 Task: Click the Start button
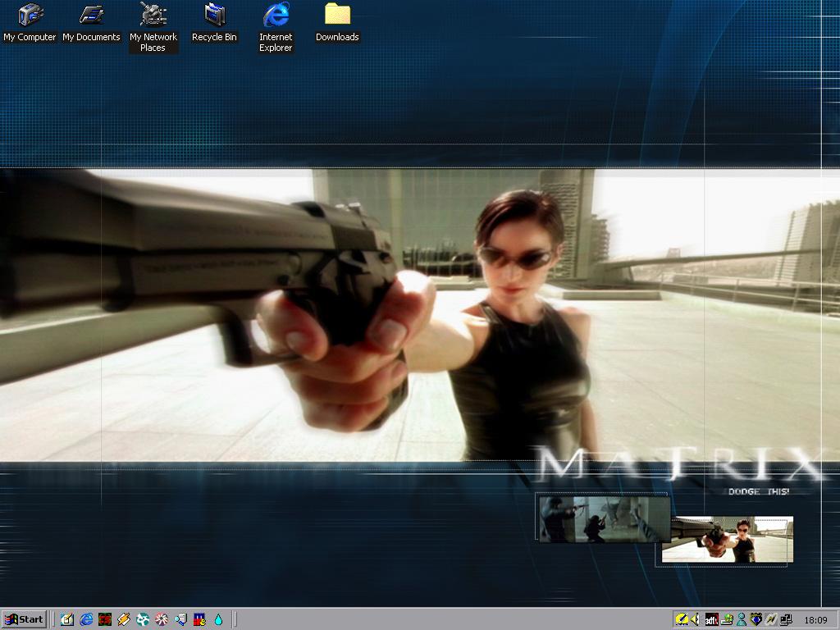24,619
